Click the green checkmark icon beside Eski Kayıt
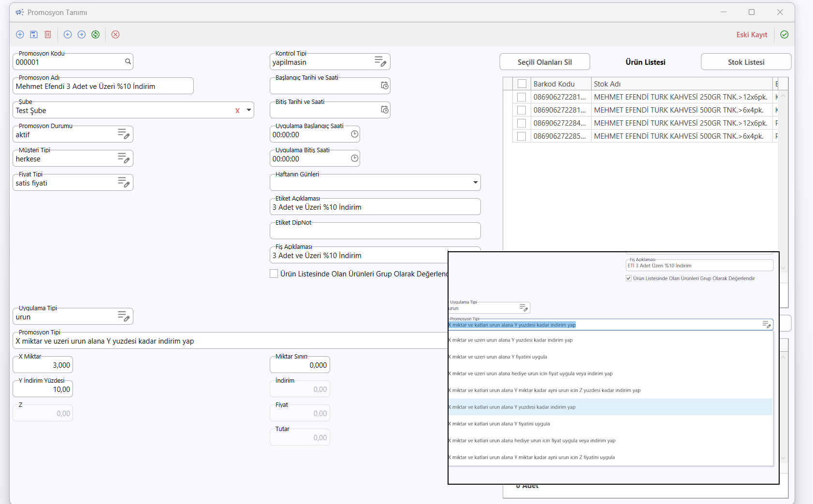The width and height of the screenshot is (813, 504). 784,34
